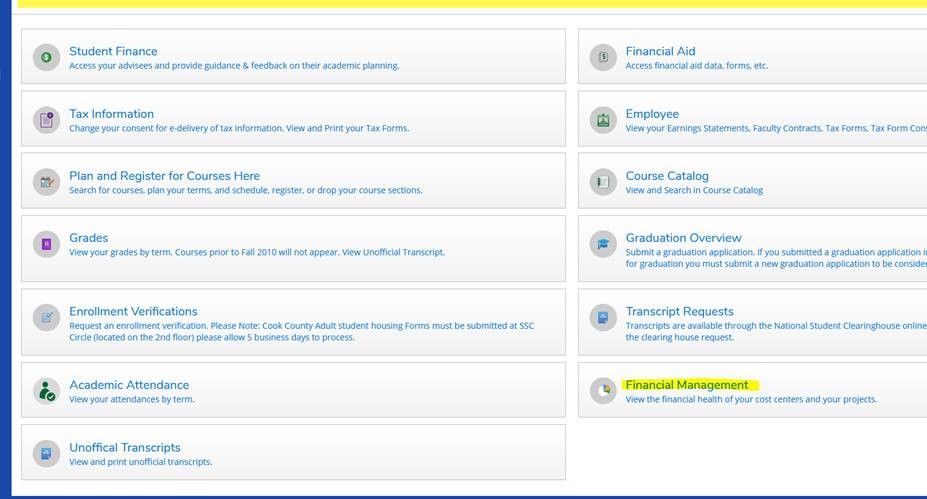Open the Transcript Requests link

679,312
